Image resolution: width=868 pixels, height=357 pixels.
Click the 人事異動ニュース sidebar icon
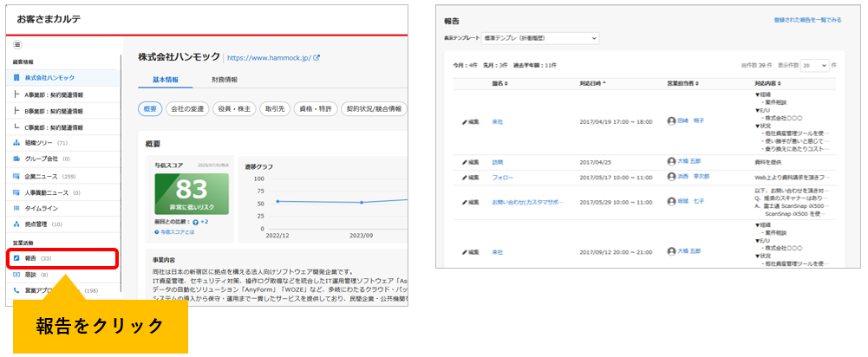[16, 192]
